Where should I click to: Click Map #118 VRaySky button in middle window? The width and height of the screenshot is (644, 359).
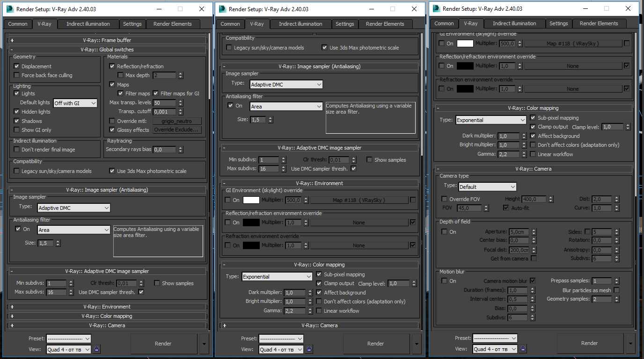click(x=359, y=200)
